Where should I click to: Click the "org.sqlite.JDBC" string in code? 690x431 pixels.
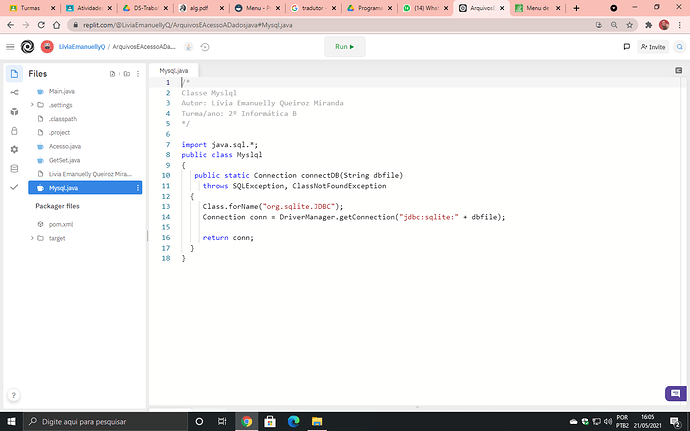tap(299, 206)
